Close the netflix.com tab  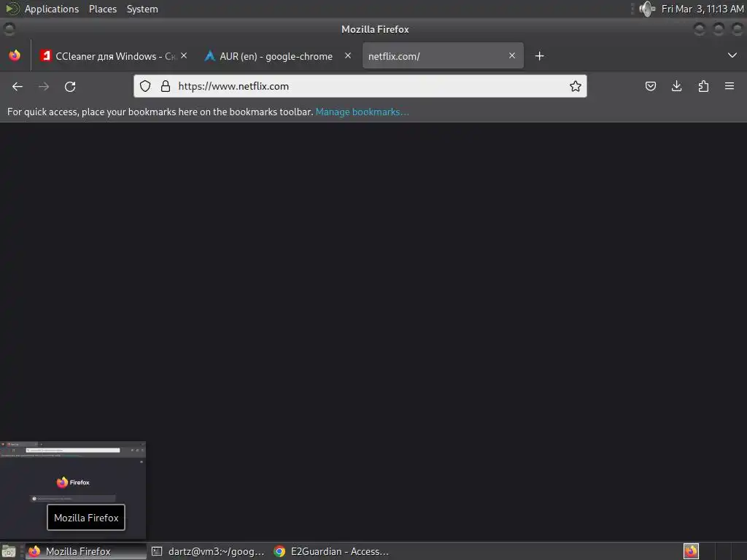512,55
